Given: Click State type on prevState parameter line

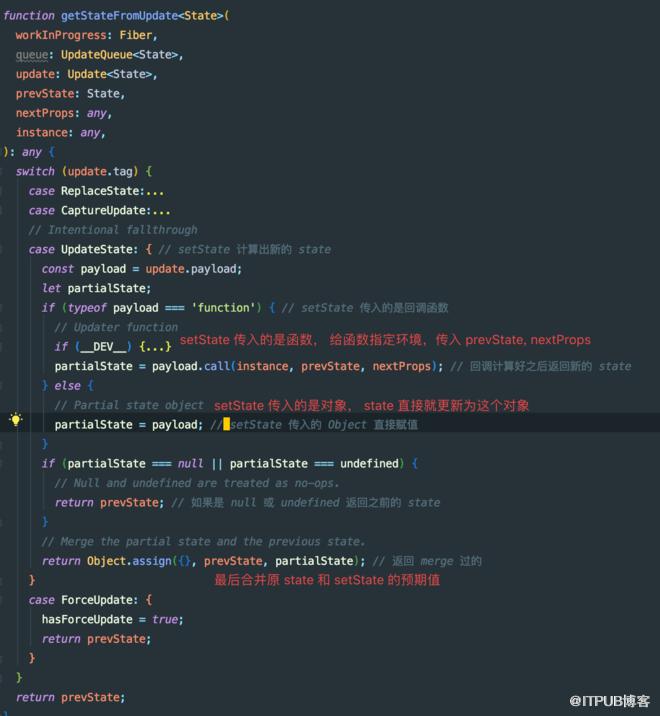Looking at the screenshot, I should click(x=103, y=94).
